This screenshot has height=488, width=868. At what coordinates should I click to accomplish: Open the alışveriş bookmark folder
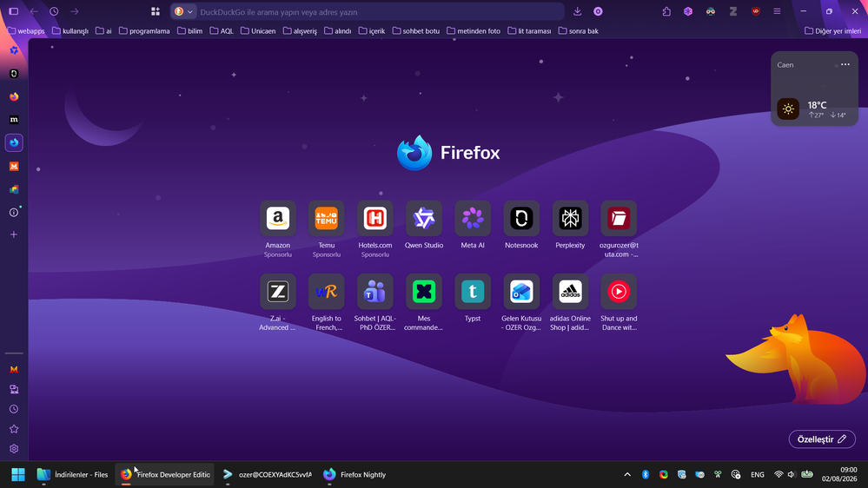coord(300,31)
